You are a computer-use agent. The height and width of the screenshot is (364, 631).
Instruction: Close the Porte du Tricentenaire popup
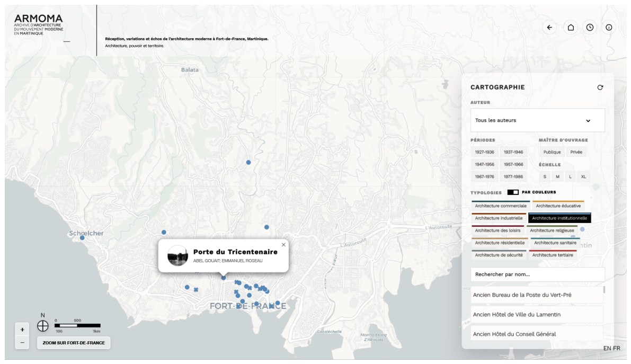coord(283,245)
